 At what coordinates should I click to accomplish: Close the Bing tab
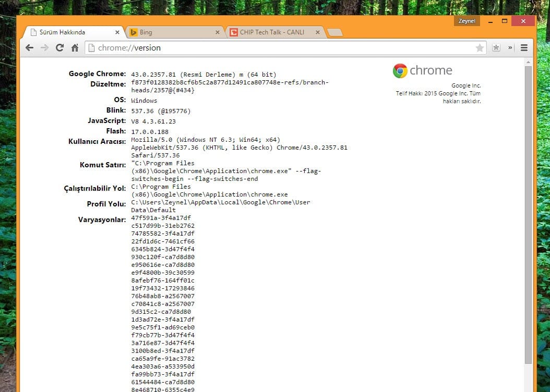[x=218, y=32]
